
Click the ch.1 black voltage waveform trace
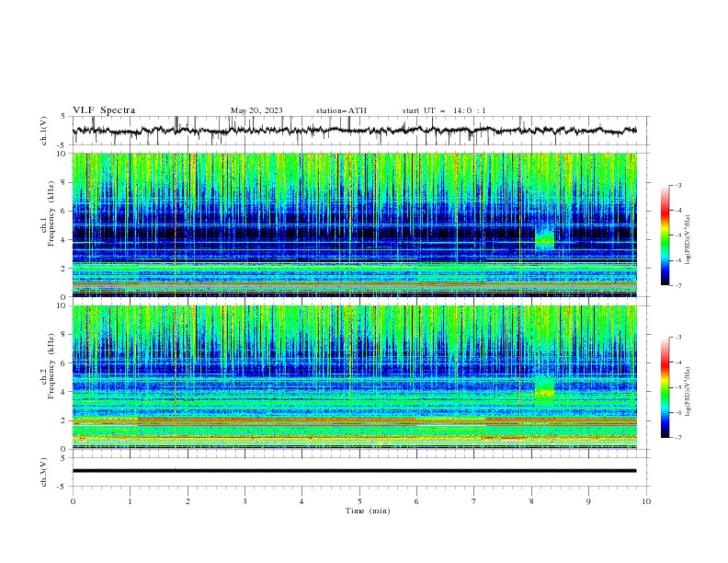[354, 131]
